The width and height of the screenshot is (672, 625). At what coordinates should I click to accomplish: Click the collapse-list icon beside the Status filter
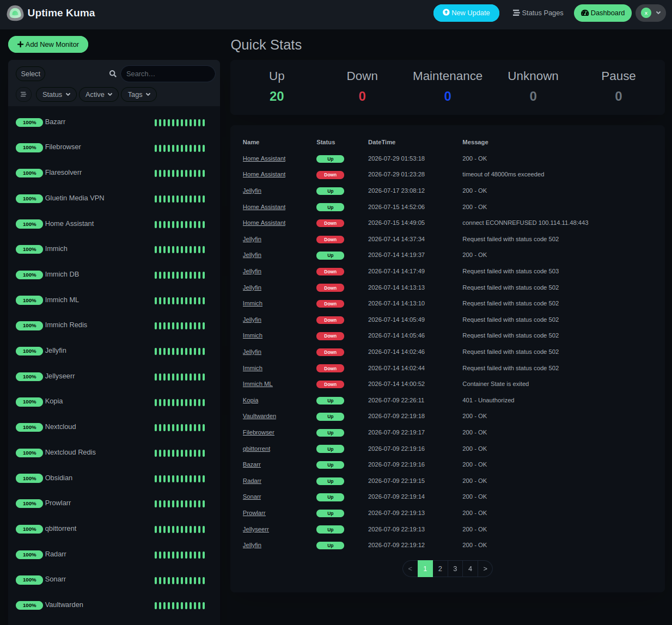(x=23, y=95)
